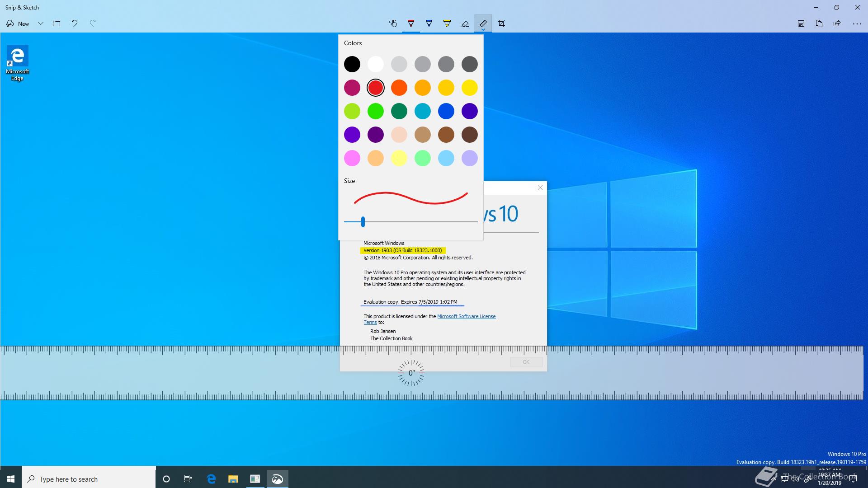This screenshot has height=488, width=868.
Task: Pick the dark green color swatch
Action: coord(399,111)
